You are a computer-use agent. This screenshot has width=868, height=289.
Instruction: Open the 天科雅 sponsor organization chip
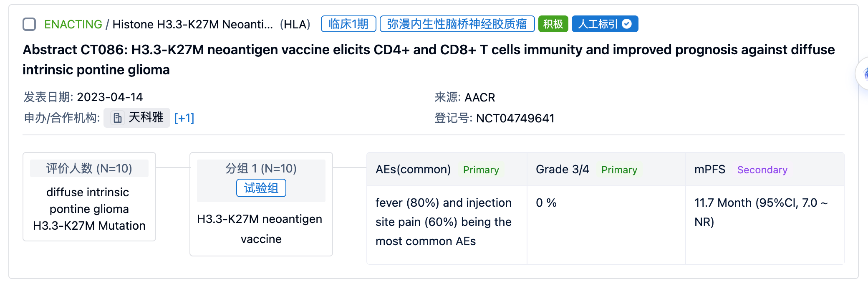click(x=137, y=118)
